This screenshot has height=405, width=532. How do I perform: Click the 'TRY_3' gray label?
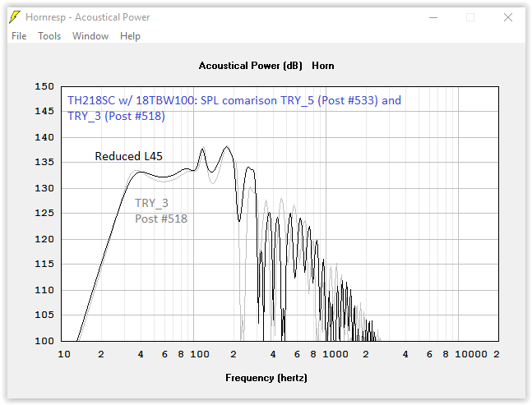pyautogui.click(x=151, y=203)
